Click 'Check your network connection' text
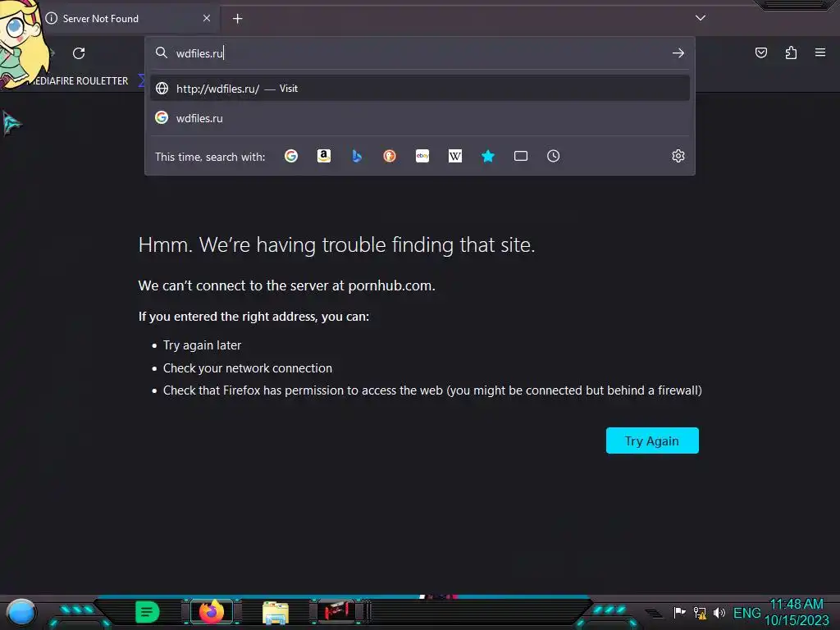Viewport: 840px width, 630px height. tap(248, 368)
